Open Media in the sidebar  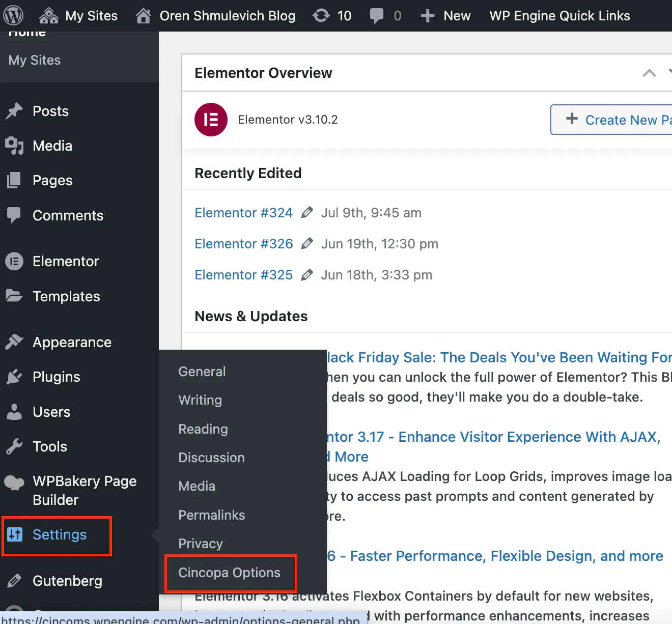click(x=52, y=146)
